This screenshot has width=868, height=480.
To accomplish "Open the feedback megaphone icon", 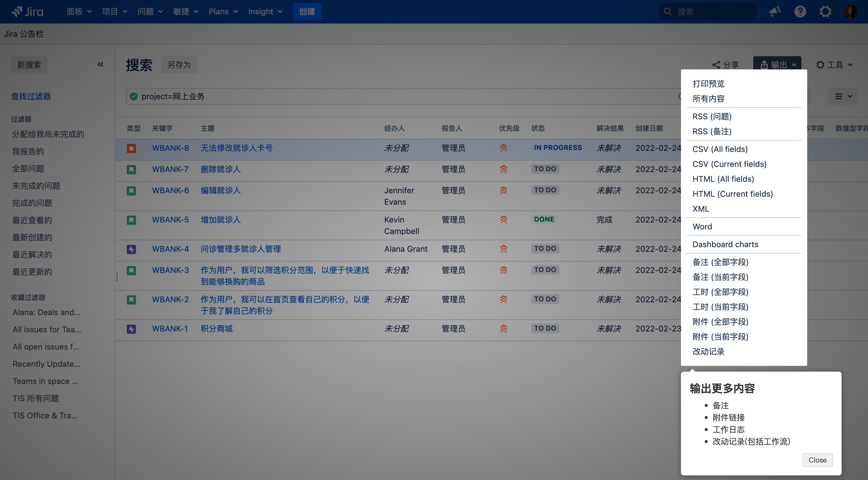I will coord(775,11).
